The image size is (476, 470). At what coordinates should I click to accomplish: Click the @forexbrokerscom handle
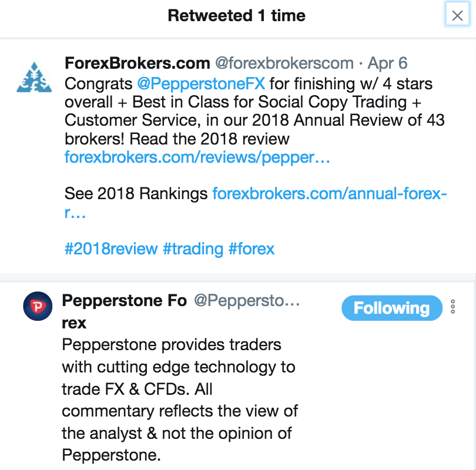coord(284,63)
